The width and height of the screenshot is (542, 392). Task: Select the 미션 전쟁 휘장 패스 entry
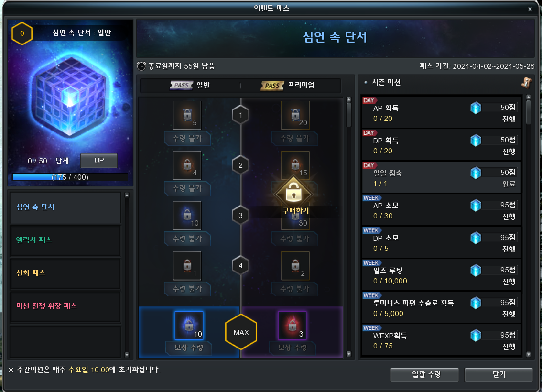point(65,306)
